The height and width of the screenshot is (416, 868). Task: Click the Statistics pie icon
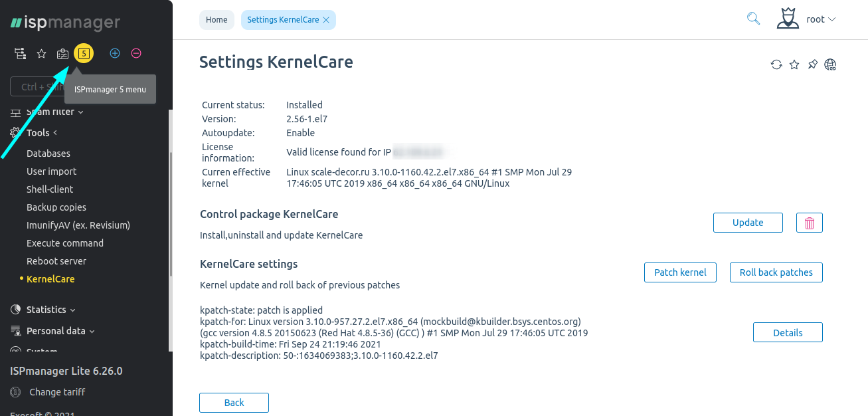click(15, 310)
